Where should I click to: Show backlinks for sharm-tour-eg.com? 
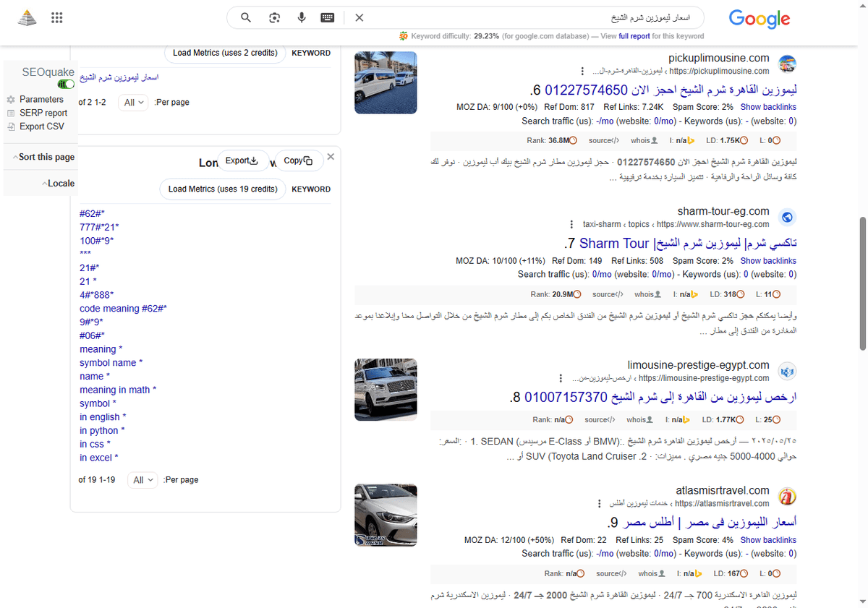coord(768,260)
